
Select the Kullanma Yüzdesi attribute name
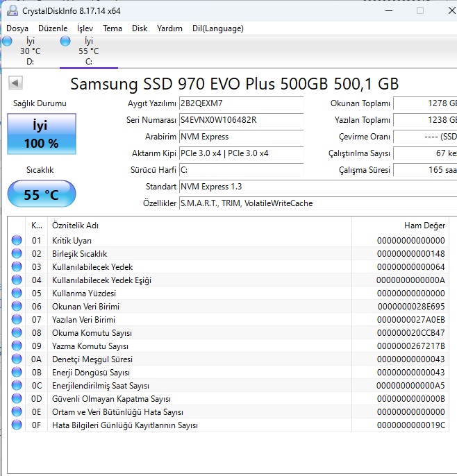(x=84, y=294)
